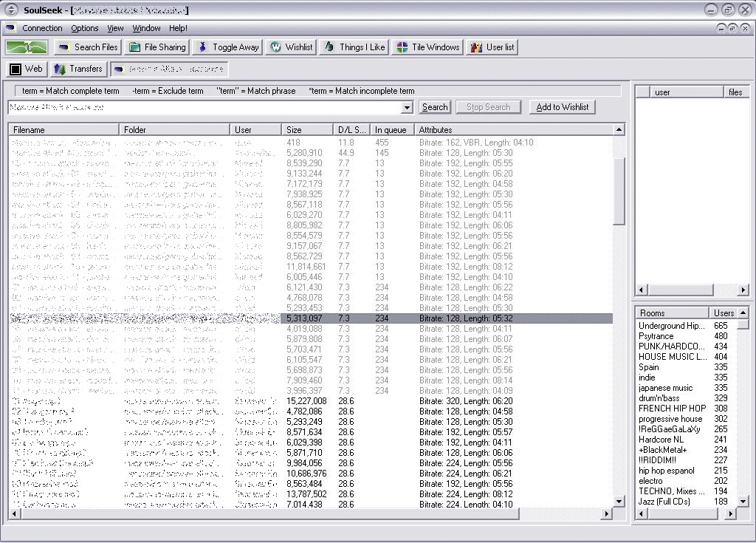Image resolution: width=756 pixels, height=543 pixels.
Task: Click Add to Wishlist button
Action: click(562, 107)
